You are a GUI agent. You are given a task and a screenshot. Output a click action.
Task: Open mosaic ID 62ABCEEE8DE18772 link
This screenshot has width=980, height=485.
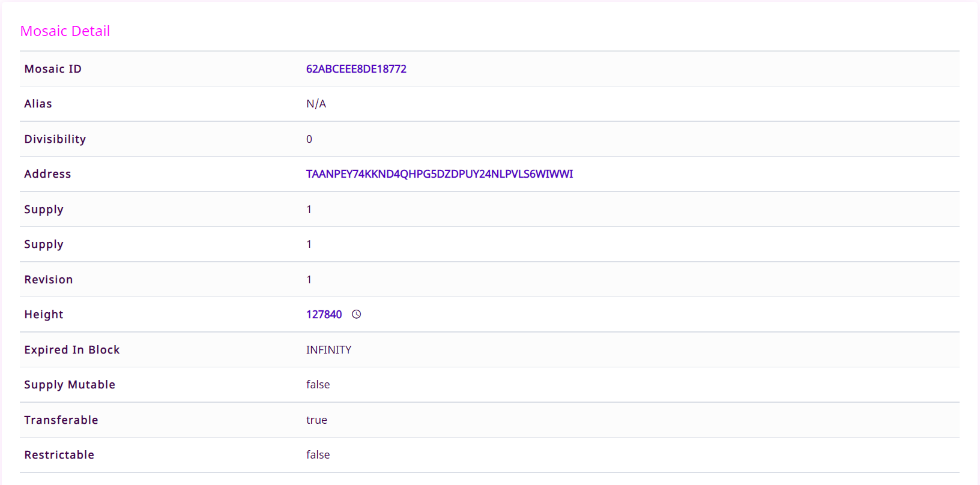[x=356, y=69]
